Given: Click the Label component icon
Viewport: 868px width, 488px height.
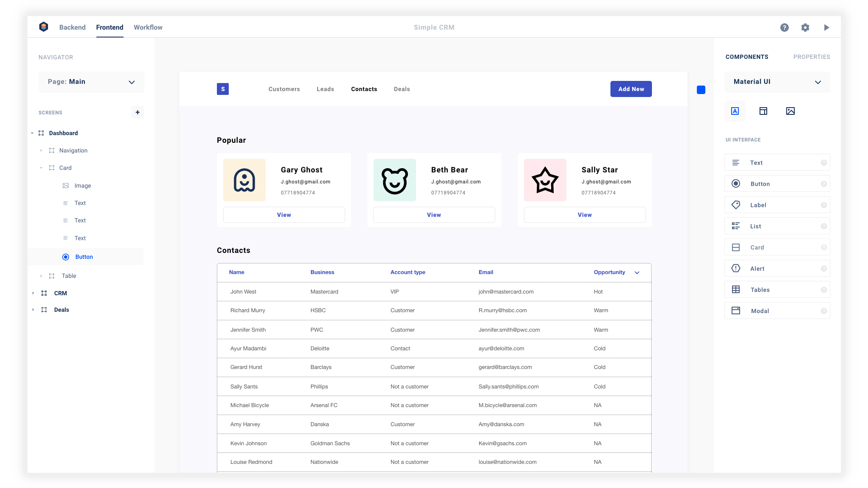Looking at the screenshot, I should coord(736,205).
